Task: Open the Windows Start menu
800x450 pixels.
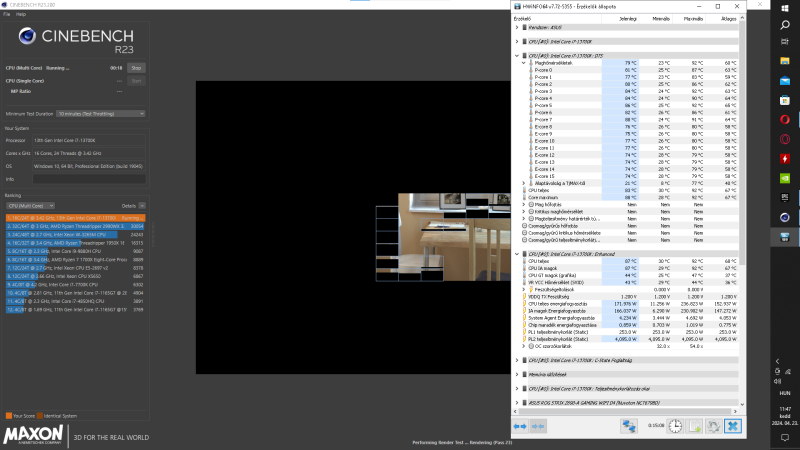Action: click(785, 8)
